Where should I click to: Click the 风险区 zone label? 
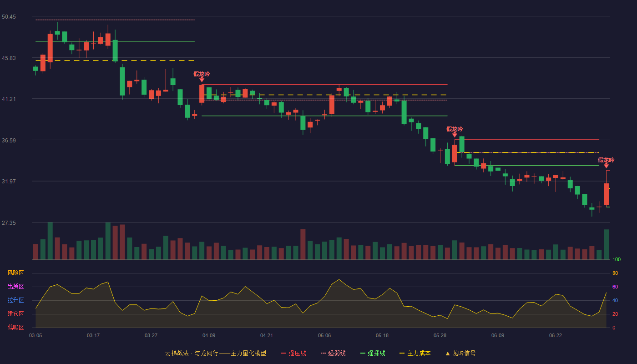[x=16, y=273]
